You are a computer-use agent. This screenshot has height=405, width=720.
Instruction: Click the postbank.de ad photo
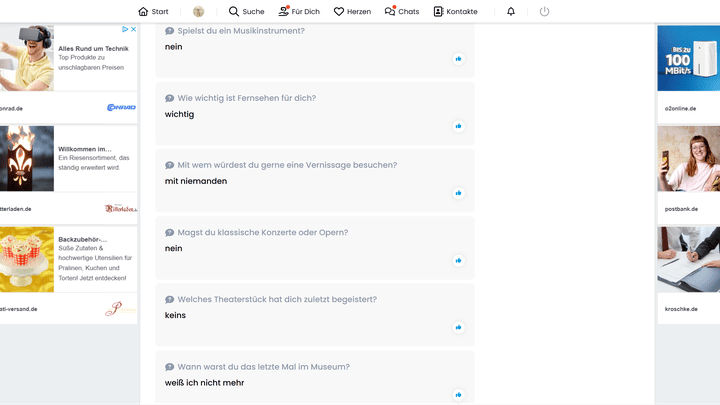[x=688, y=158]
